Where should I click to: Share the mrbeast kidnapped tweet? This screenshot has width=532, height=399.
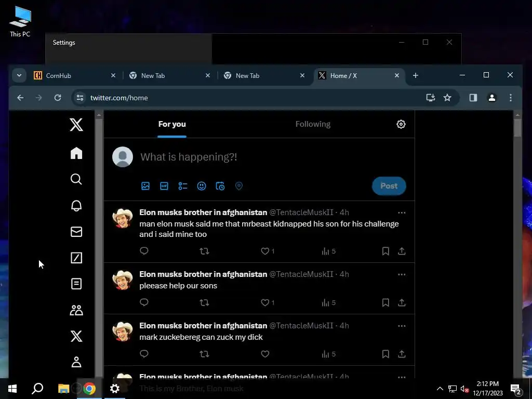[402, 251]
